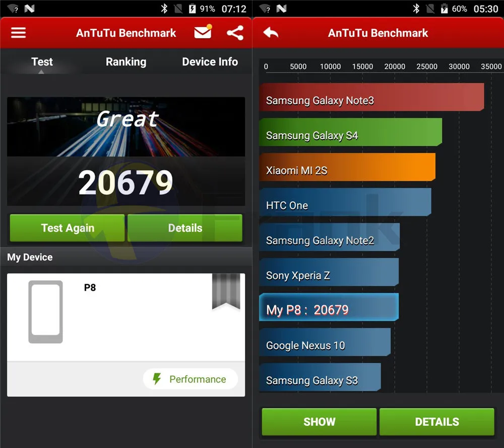This screenshot has height=448, width=504.
Task: Tap the 15000 axis label
Action: pyautogui.click(x=362, y=67)
